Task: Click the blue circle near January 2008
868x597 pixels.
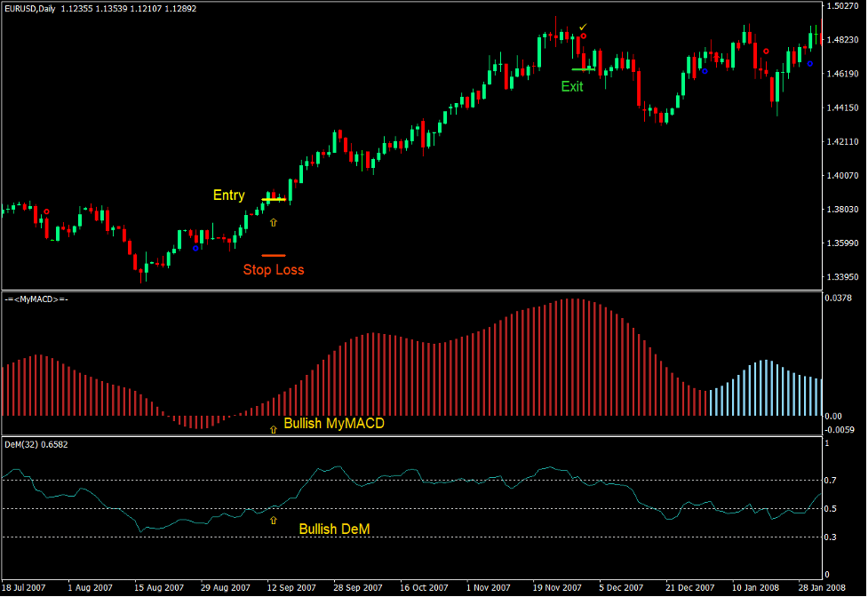Action: click(x=809, y=63)
